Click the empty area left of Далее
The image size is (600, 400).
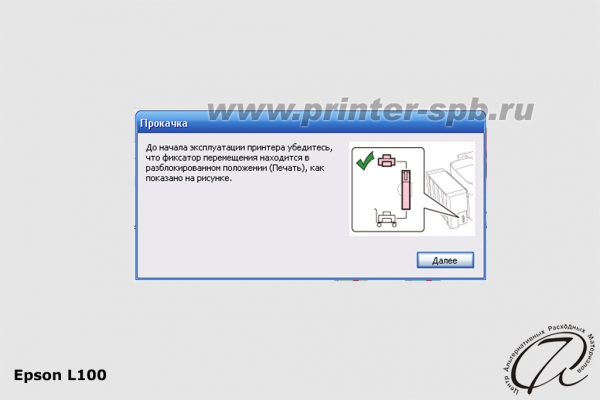click(x=276, y=260)
